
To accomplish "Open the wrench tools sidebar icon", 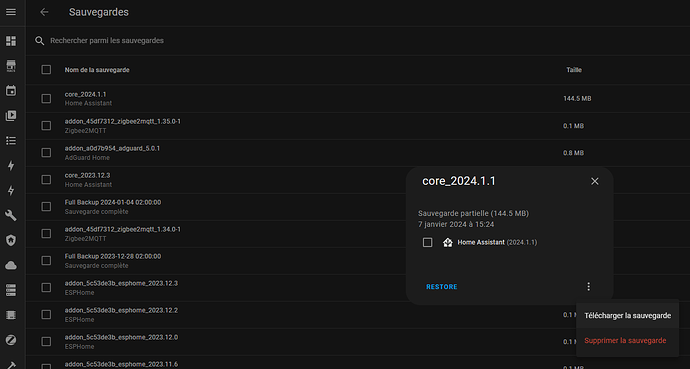I will click(x=11, y=215).
